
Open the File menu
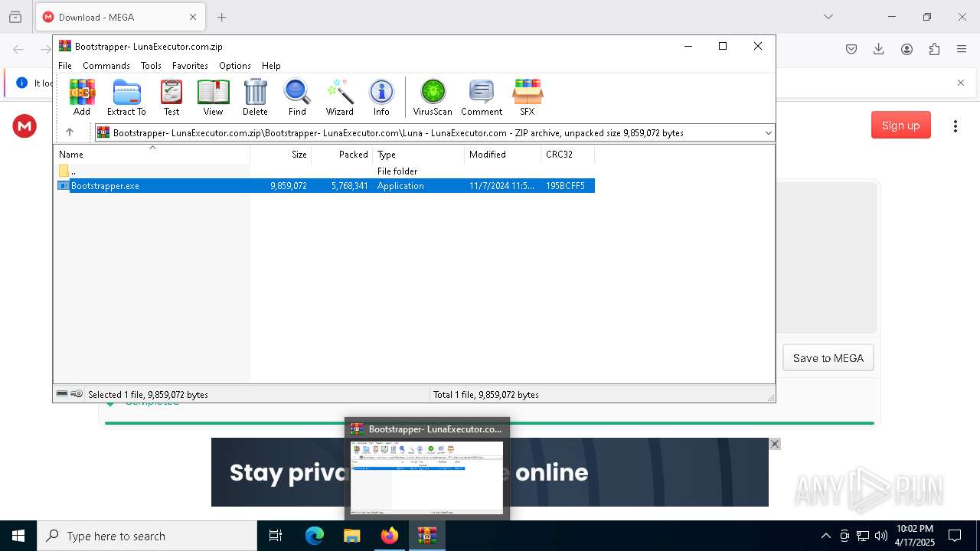tap(65, 66)
